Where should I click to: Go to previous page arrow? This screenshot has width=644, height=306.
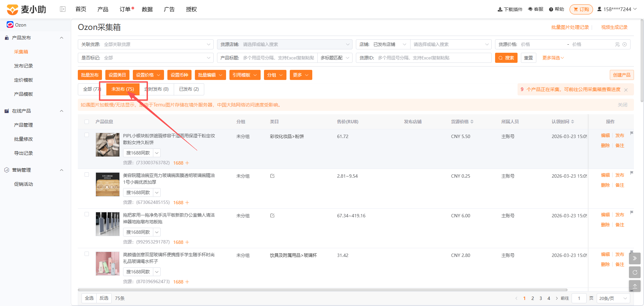point(516,298)
